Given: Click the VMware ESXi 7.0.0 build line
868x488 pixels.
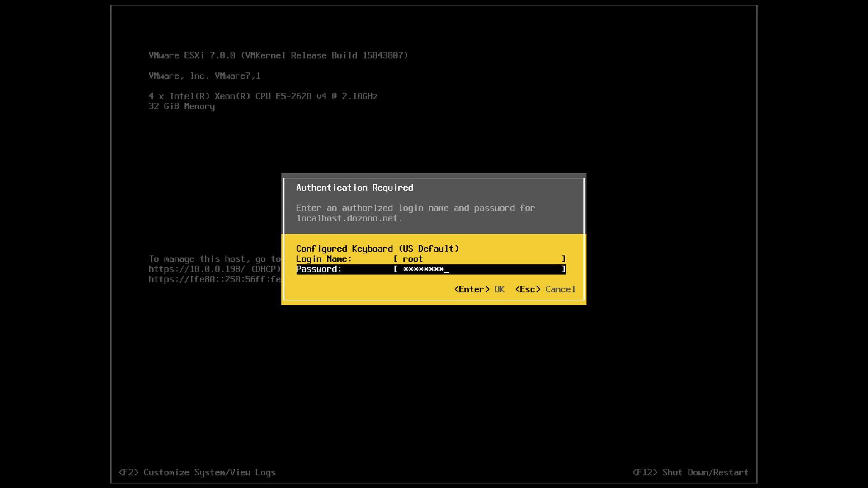Looking at the screenshot, I should [278, 56].
